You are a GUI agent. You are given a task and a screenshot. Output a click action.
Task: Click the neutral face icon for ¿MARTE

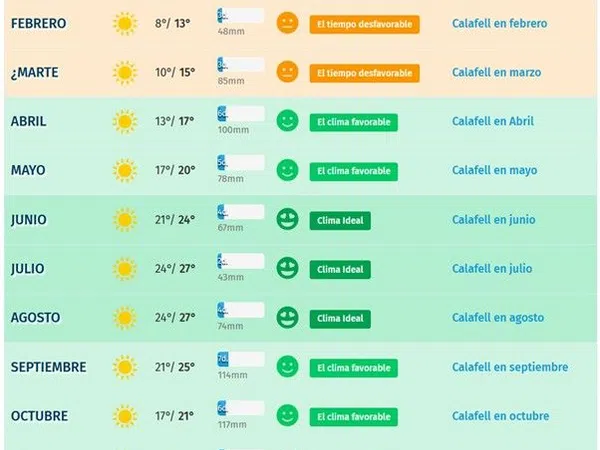click(x=287, y=72)
